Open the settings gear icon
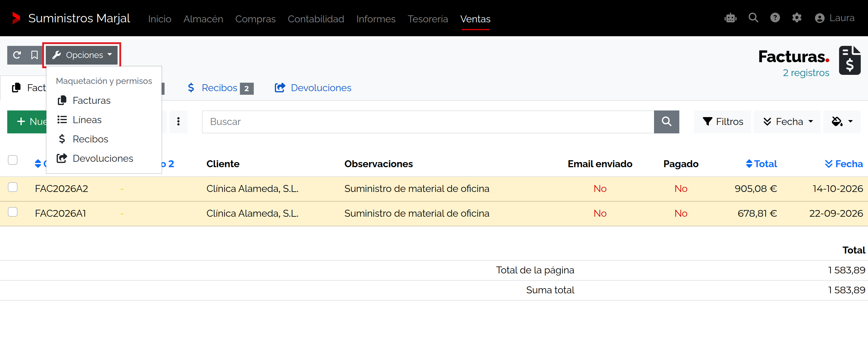 797,18
